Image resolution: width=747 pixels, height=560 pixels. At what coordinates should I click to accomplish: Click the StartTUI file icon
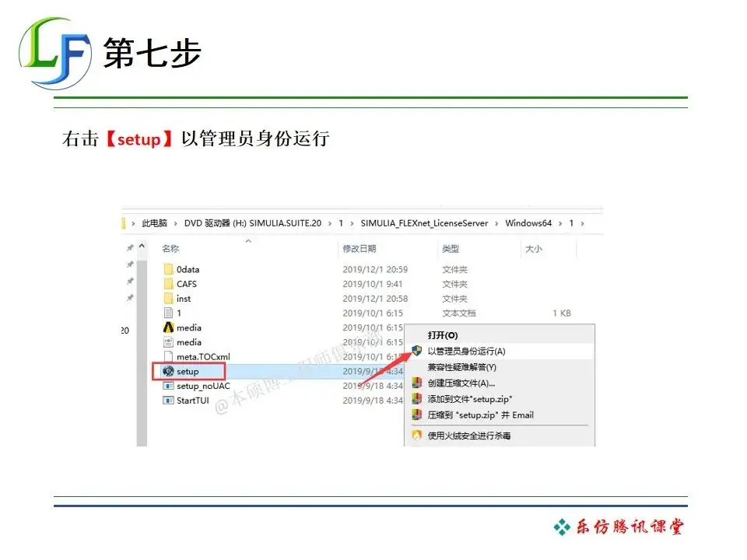click(168, 401)
